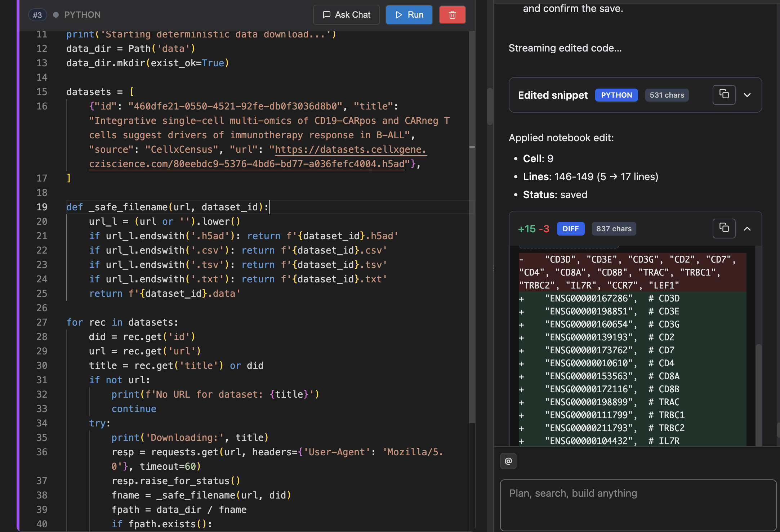Screen dimensions: 780x532
Task: Click 'Streaming edited code...' text
Action: coord(565,48)
